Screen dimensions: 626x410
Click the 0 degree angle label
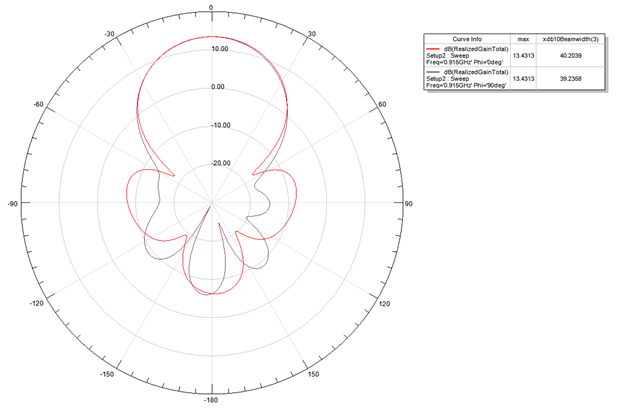pyautogui.click(x=211, y=8)
